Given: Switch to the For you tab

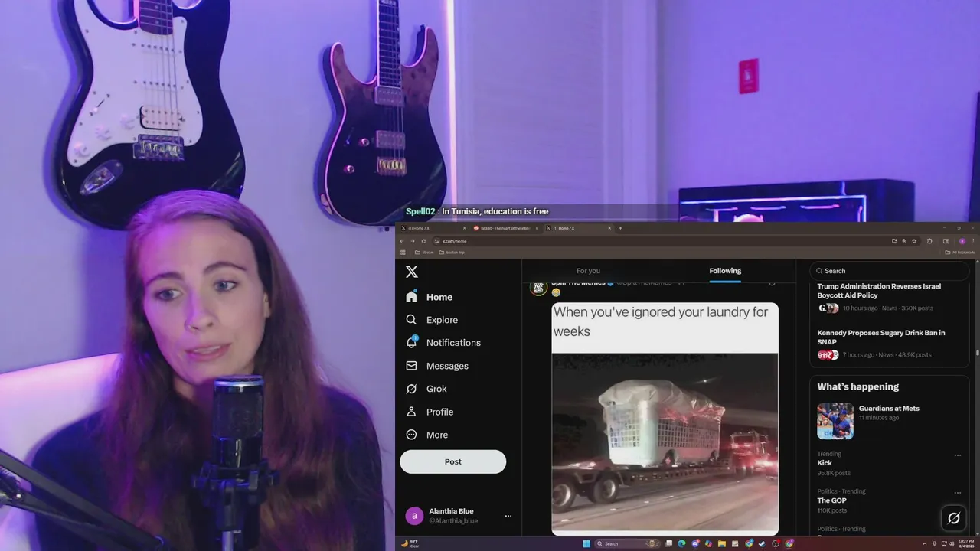Looking at the screenshot, I should coord(588,271).
